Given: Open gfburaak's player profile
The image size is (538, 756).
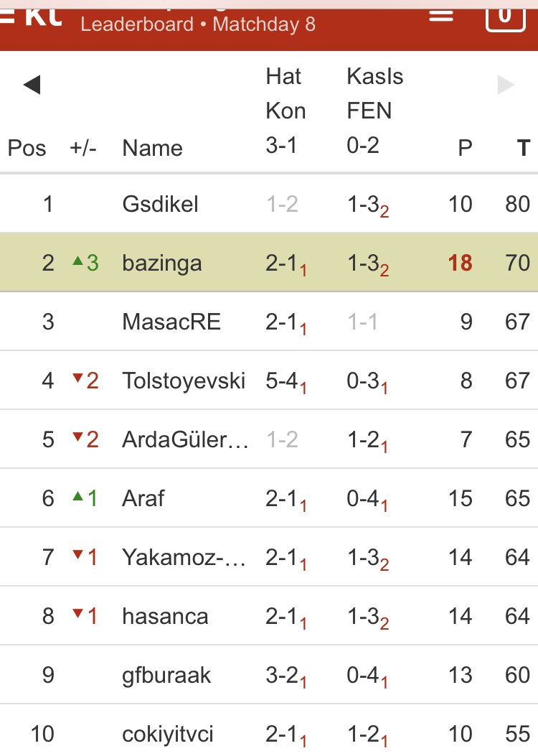Looking at the screenshot, I should (166, 675).
